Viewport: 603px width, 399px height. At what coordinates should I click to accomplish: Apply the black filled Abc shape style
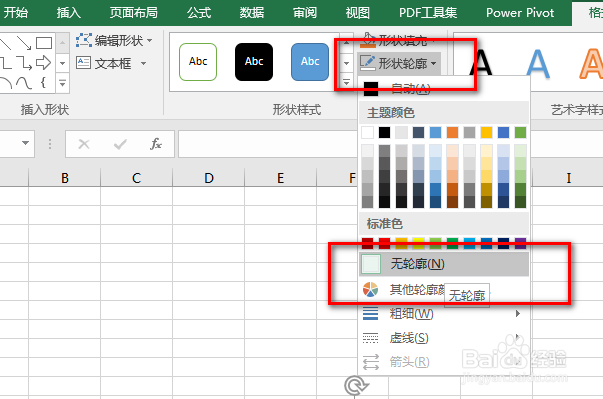click(254, 62)
